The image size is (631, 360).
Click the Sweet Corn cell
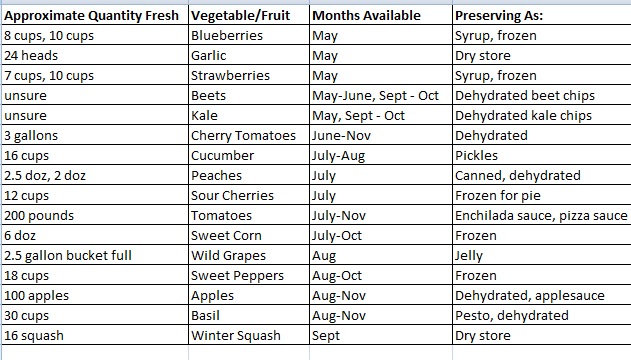coord(249,235)
